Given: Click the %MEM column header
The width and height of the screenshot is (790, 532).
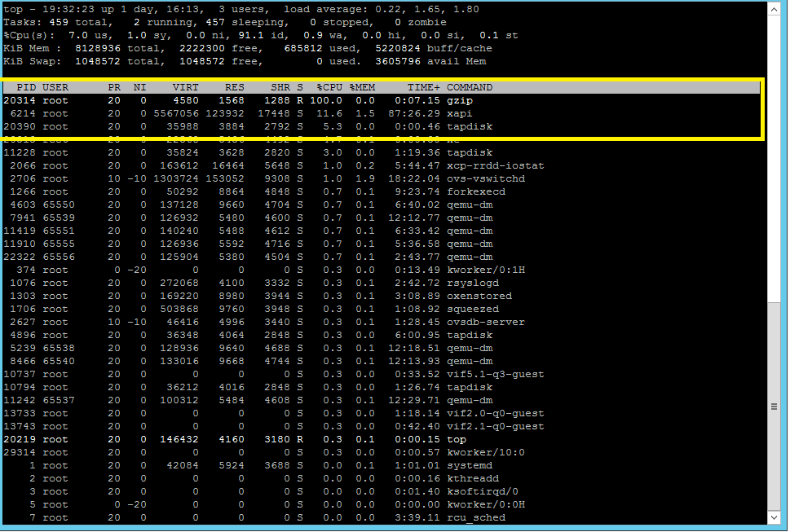Looking at the screenshot, I should (x=362, y=87).
